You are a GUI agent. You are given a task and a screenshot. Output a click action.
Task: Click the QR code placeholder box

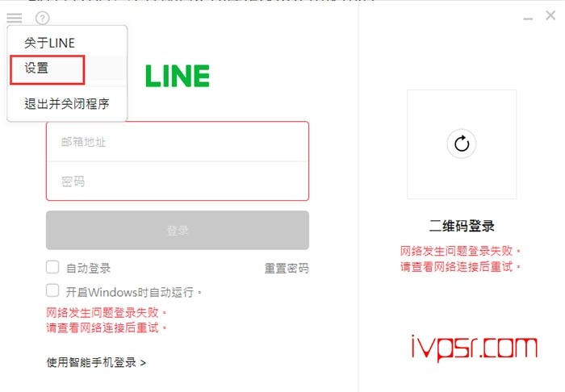tap(462, 144)
